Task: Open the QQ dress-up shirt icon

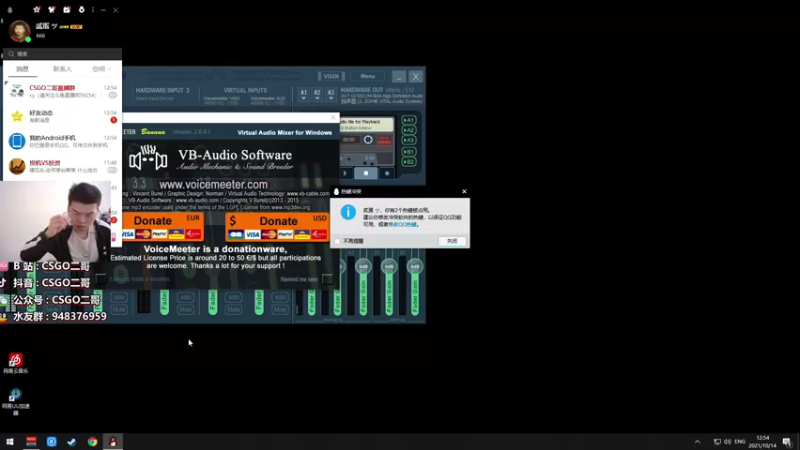Action: pyautogui.click(x=52, y=10)
